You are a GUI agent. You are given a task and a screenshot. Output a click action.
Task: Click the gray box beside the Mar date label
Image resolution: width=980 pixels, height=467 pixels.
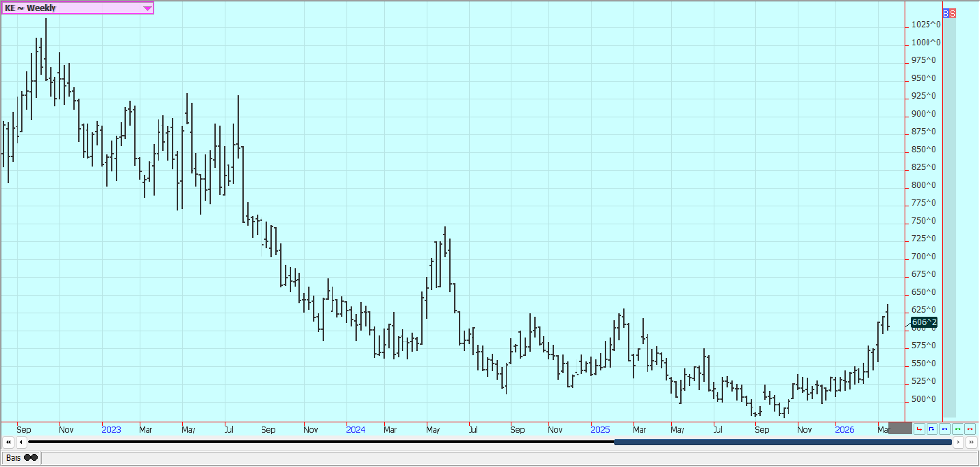click(899, 428)
